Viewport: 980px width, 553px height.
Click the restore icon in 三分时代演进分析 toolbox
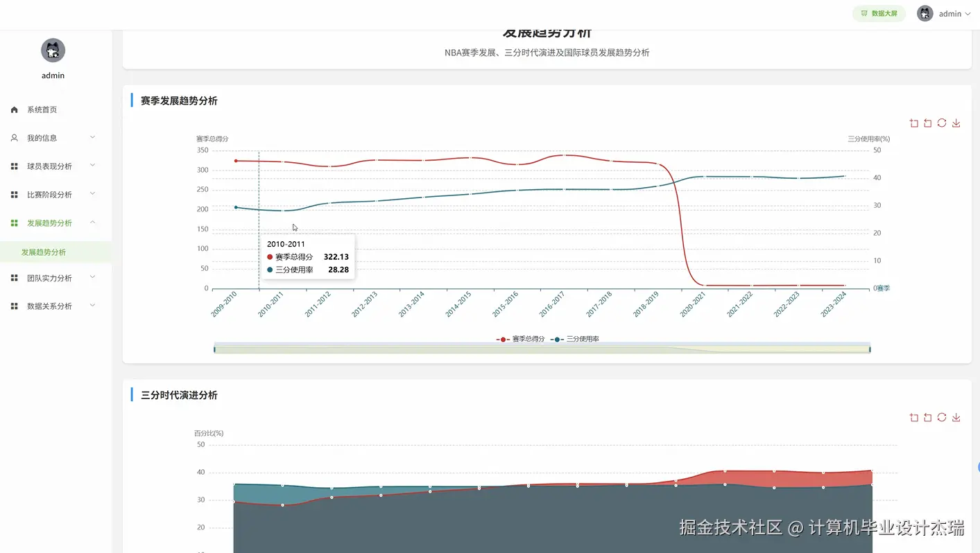(942, 417)
